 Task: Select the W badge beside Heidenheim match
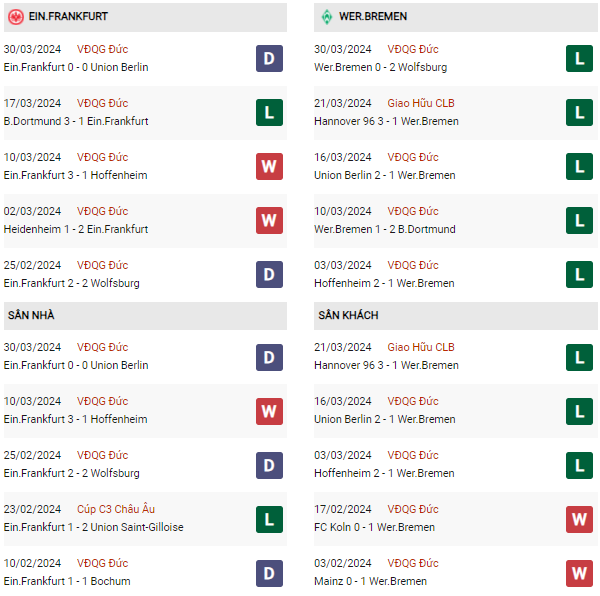click(x=268, y=220)
